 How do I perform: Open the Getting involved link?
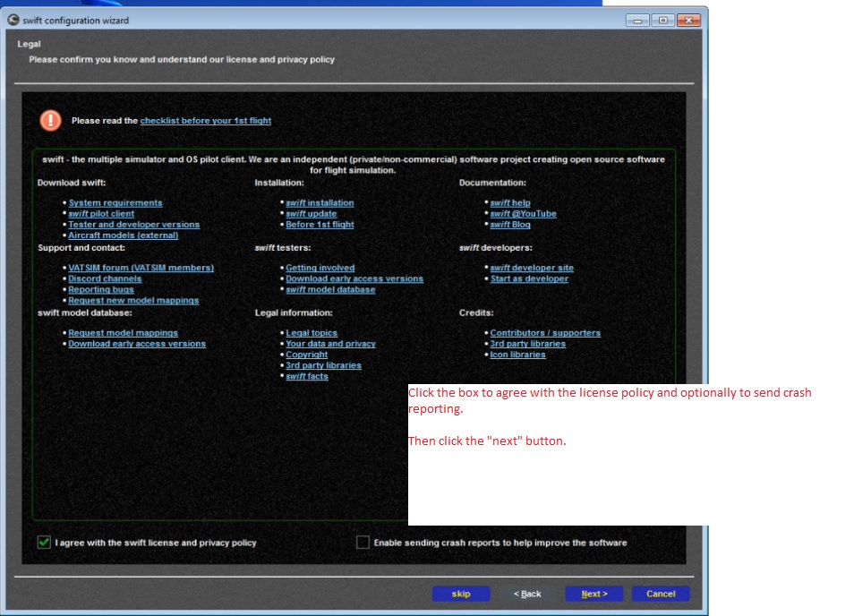click(x=320, y=268)
